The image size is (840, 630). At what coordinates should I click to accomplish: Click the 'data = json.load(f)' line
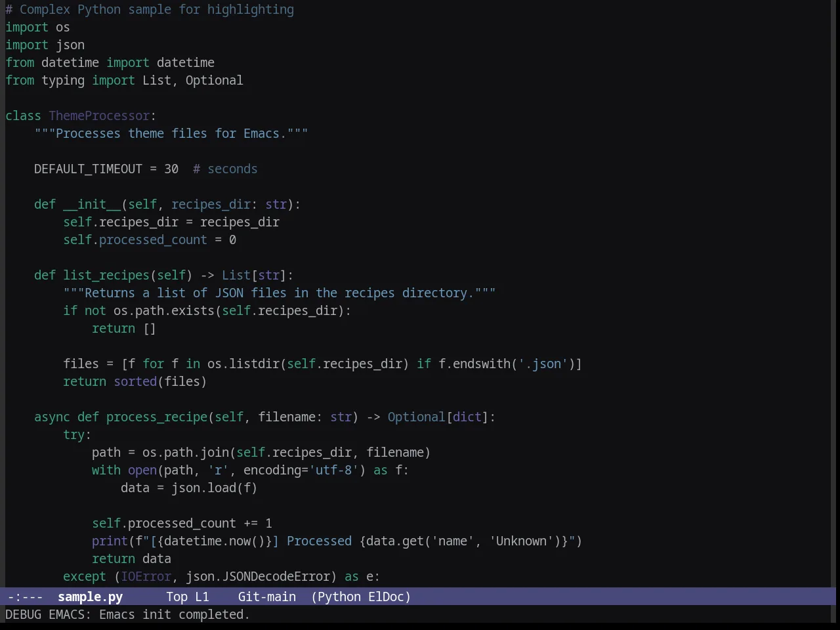pyautogui.click(x=189, y=488)
